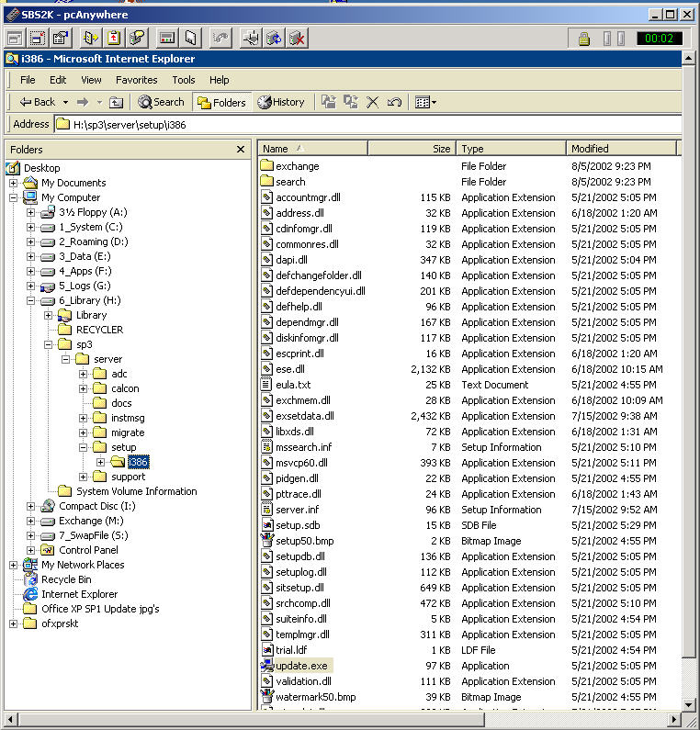The height and width of the screenshot is (730, 700).
Task: Select My Network Places in tree
Action: click(x=83, y=565)
